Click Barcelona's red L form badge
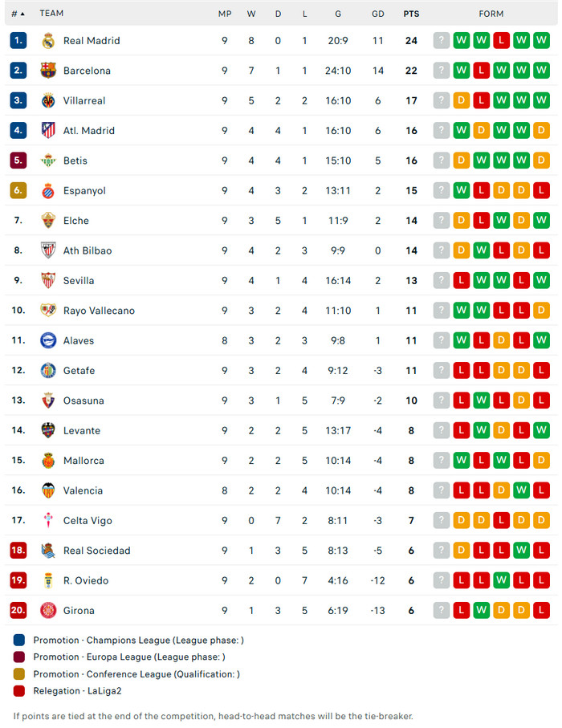 click(481, 71)
